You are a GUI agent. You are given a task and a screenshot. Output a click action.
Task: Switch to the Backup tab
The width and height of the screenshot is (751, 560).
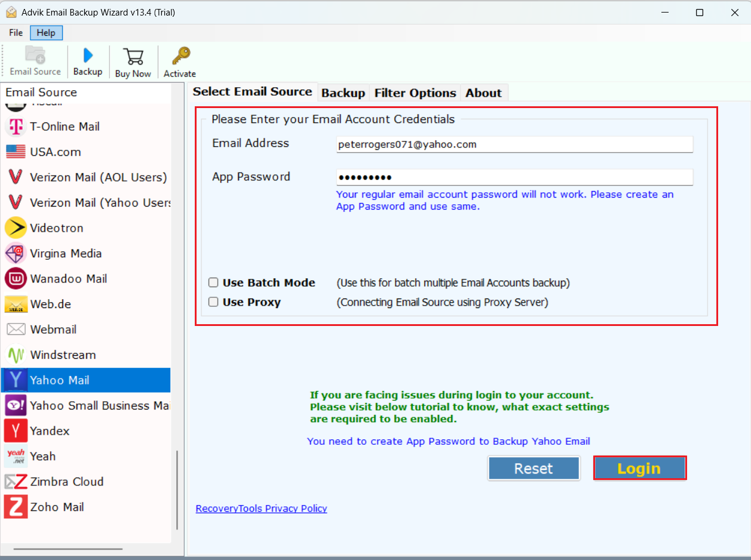(343, 93)
